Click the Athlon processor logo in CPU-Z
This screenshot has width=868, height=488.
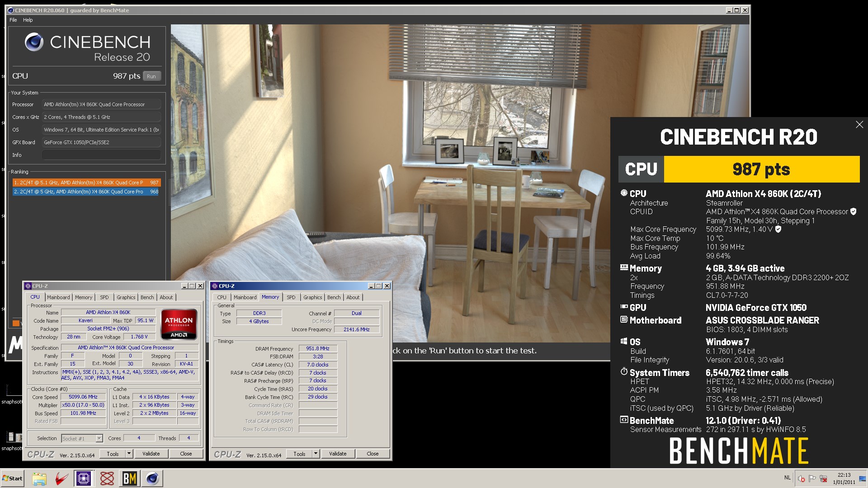point(179,324)
